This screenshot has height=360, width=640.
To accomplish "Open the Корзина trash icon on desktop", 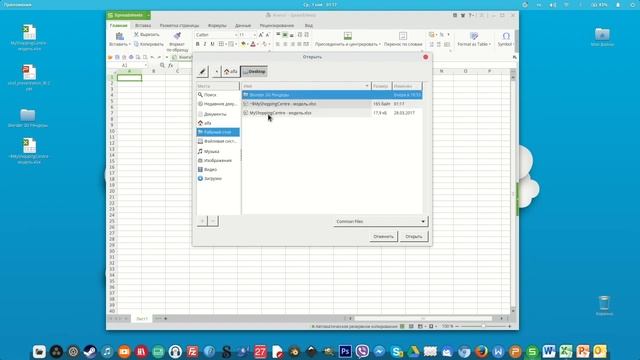I will click(604, 306).
